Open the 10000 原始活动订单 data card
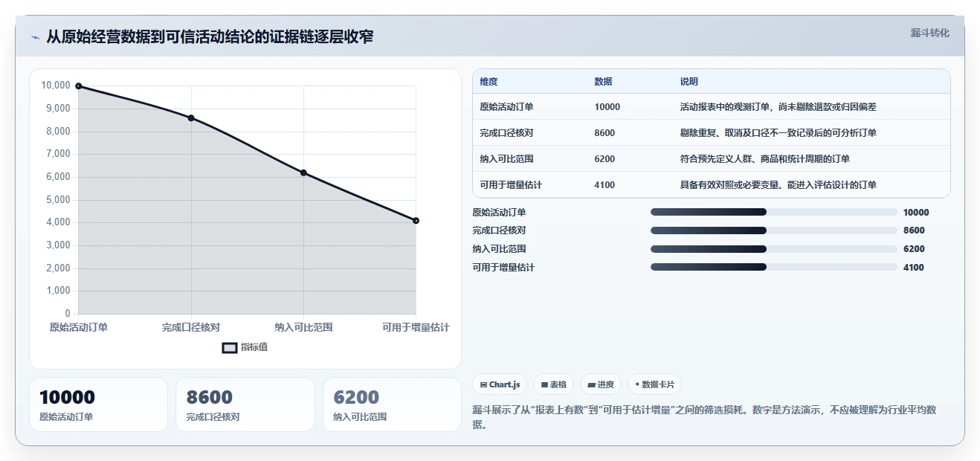This screenshot has height=461, width=980. [x=98, y=404]
